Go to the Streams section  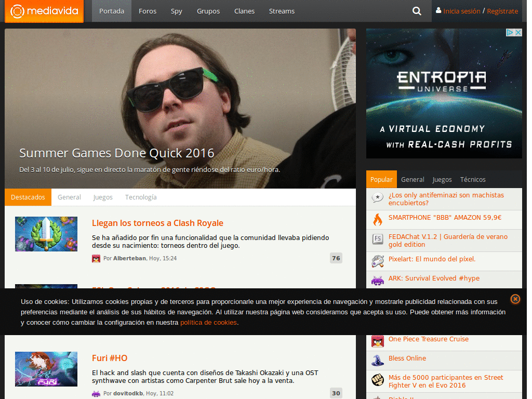point(282,11)
